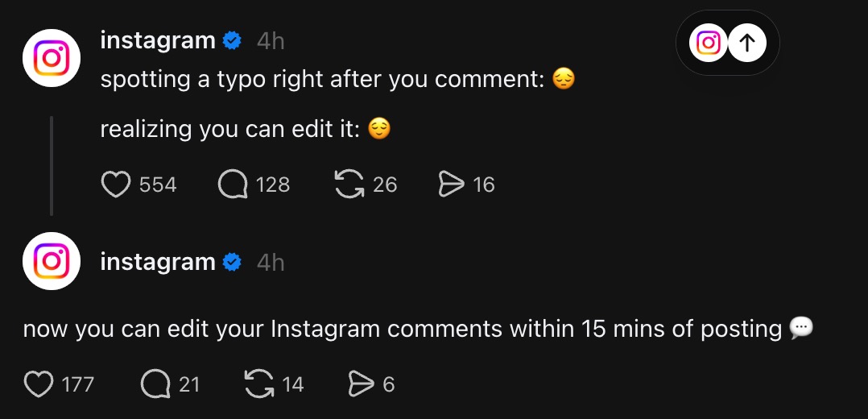868x419 pixels.
Task: Open the instagram username on second post
Action: pyautogui.click(x=158, y=262)
